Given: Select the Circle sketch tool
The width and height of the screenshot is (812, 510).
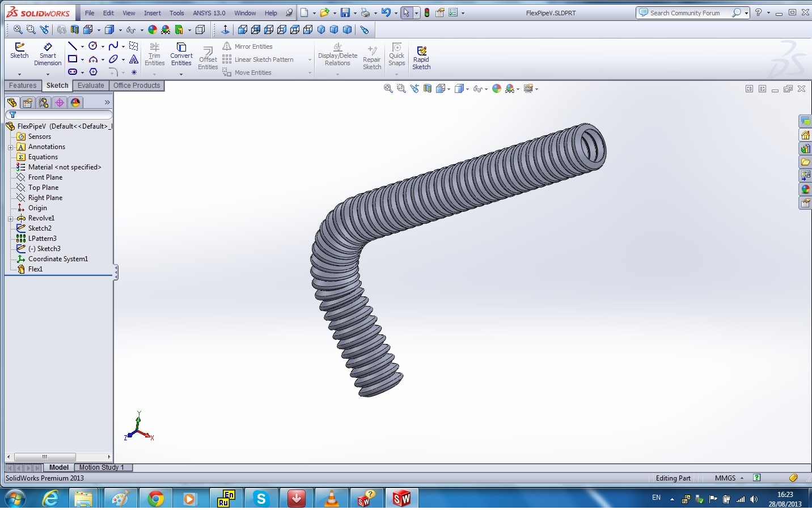Looking at the screenshot, I should pyautogui.click(x=93, y=46).
